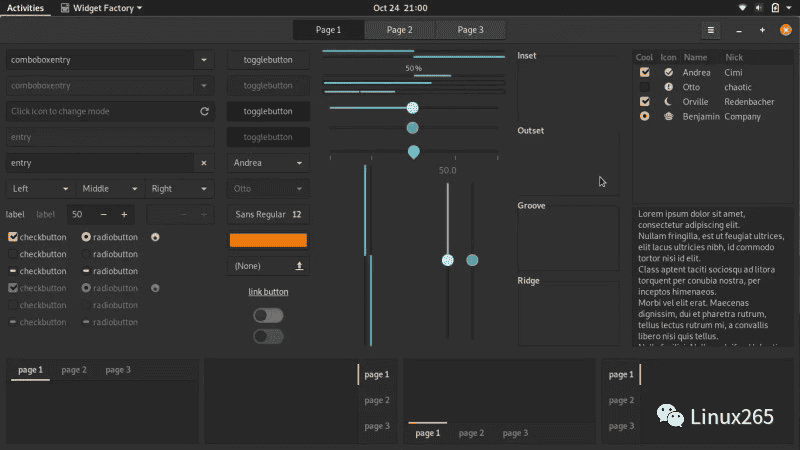Click the battery icon in the top bar
Screen dimensions: 800x450
pyautogui.click(x=776, y=8)
